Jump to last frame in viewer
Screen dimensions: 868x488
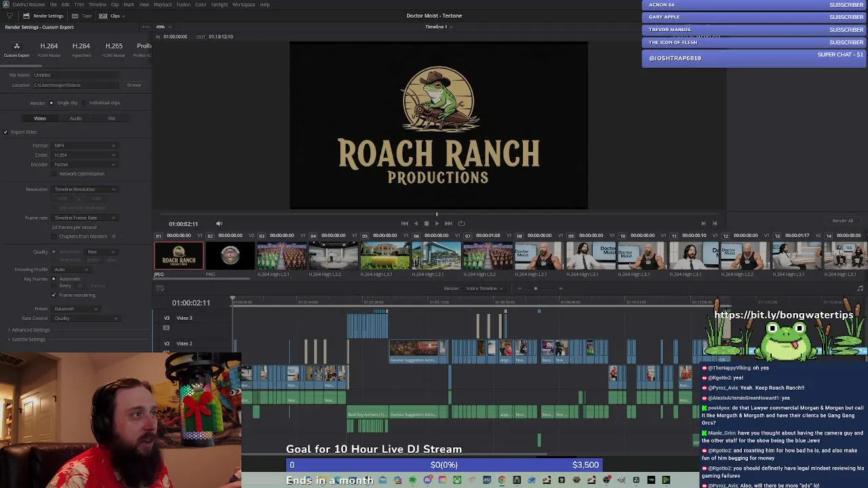[x=448, y=224]
